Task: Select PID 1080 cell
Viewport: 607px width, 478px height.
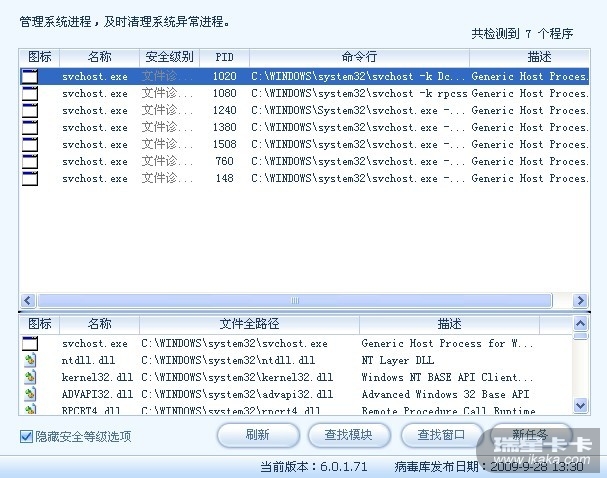Action: click(x=225, y=93)
